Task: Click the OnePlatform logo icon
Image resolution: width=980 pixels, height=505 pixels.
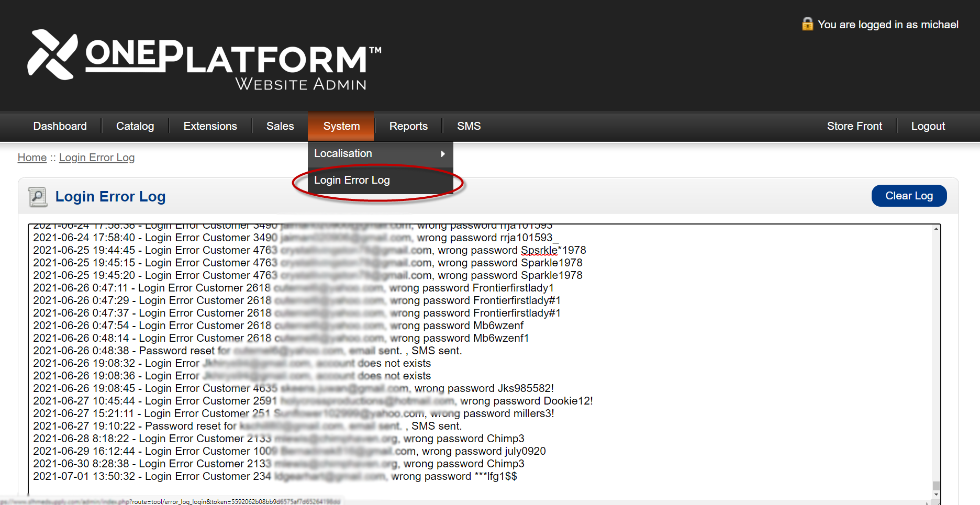Action: (52, 54)
